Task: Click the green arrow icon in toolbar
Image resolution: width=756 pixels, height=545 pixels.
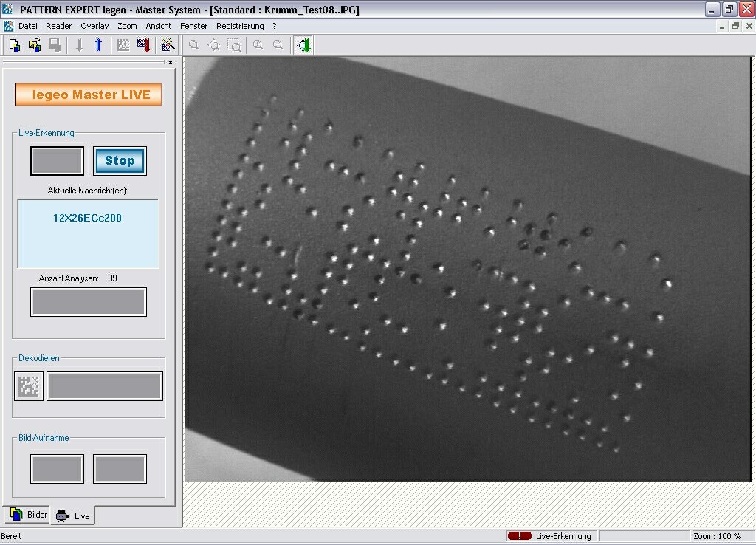Action: (303, 46)
